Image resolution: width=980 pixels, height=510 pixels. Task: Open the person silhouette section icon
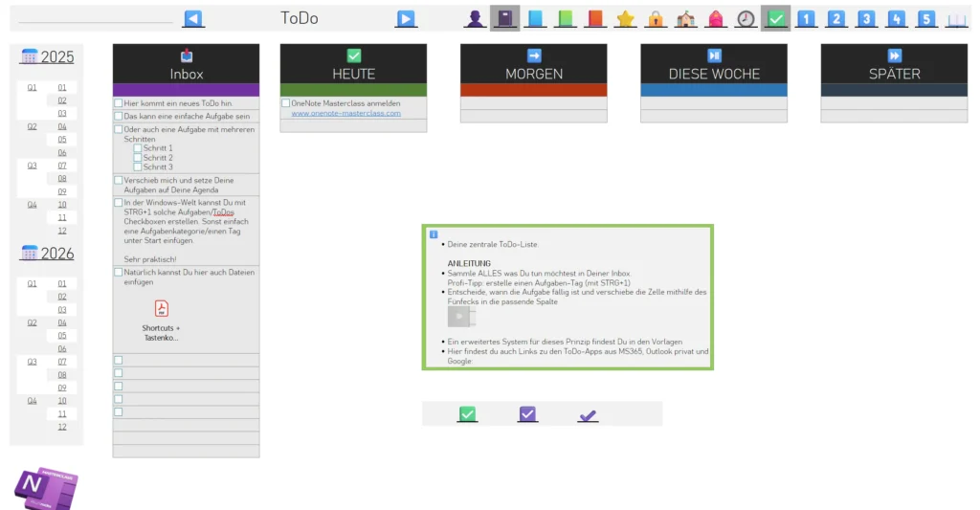475,19
